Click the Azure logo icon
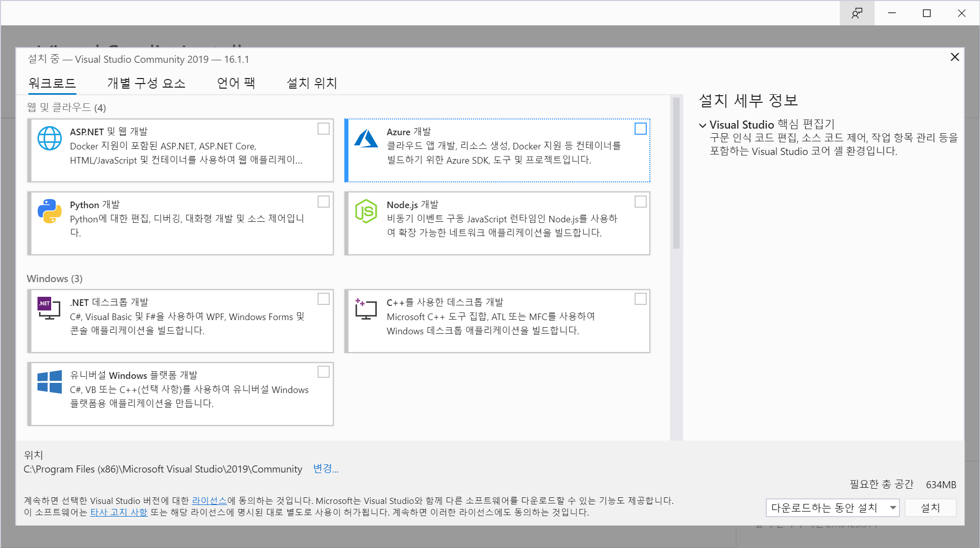Viewport: 980px width, 548px height. click(366, 138)
